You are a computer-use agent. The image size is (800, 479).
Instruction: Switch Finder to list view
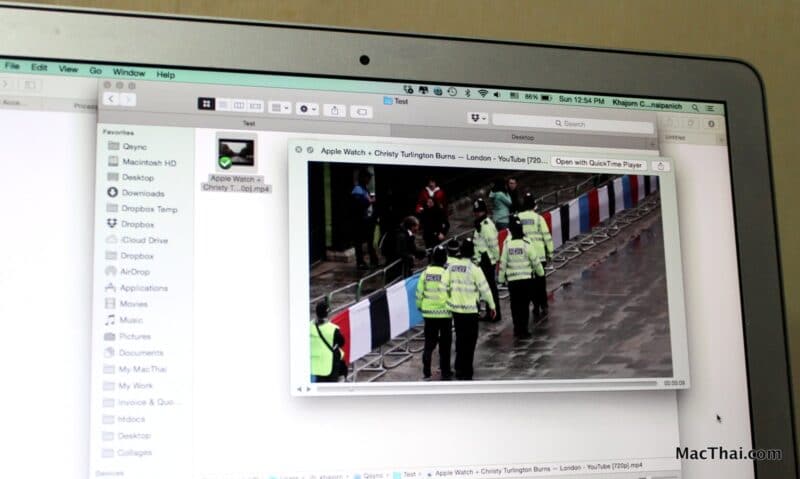[x=223, y=104]
